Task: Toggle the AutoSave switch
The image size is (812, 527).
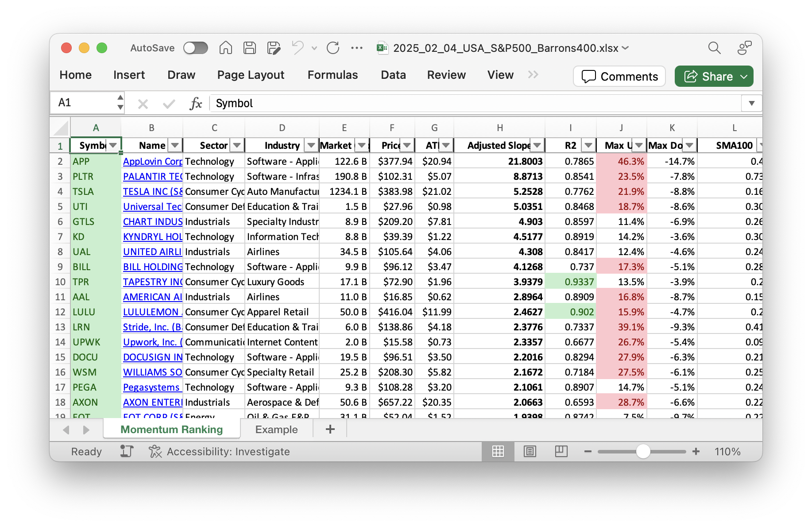Action: point(196,48)
